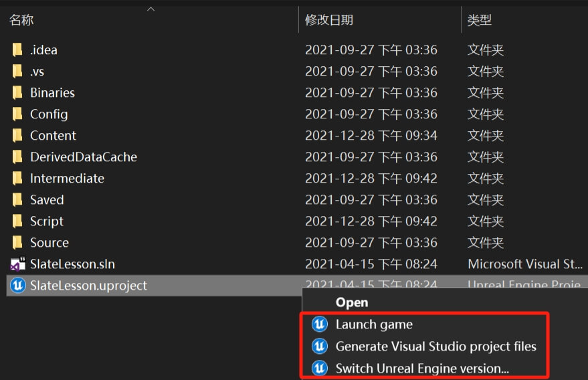Click the Binaries folder icon
Viewport: 588px width, 380px height.
coord(18,93)
